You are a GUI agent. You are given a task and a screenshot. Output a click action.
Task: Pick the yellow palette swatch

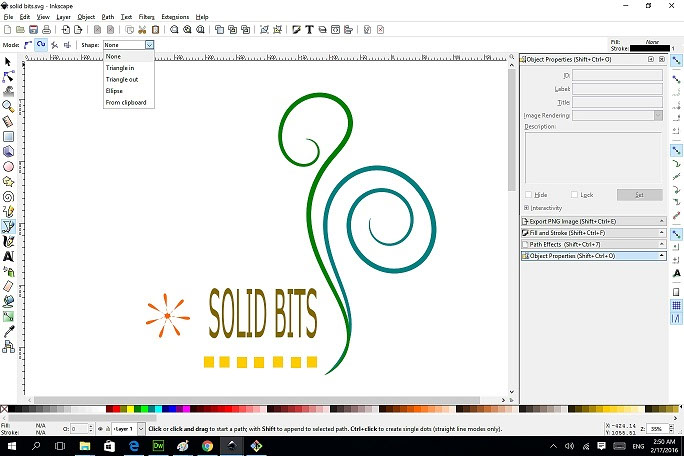coord(130,409)
